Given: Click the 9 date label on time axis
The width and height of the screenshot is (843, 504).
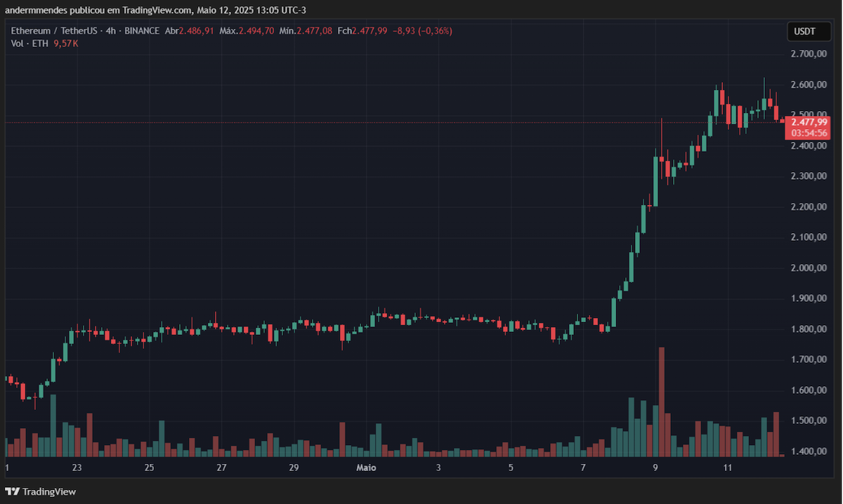Looking at the screenshot, I should point(655,467).
